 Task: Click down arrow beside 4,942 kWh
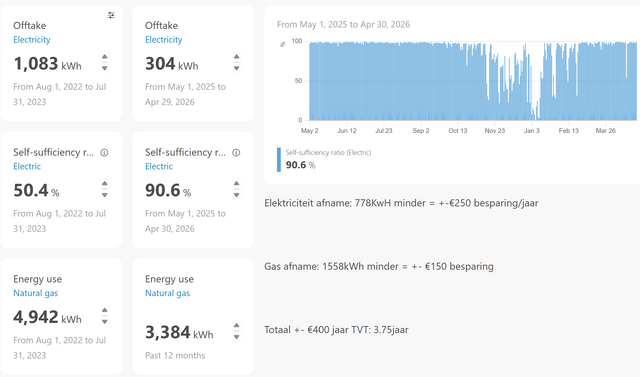105,322
